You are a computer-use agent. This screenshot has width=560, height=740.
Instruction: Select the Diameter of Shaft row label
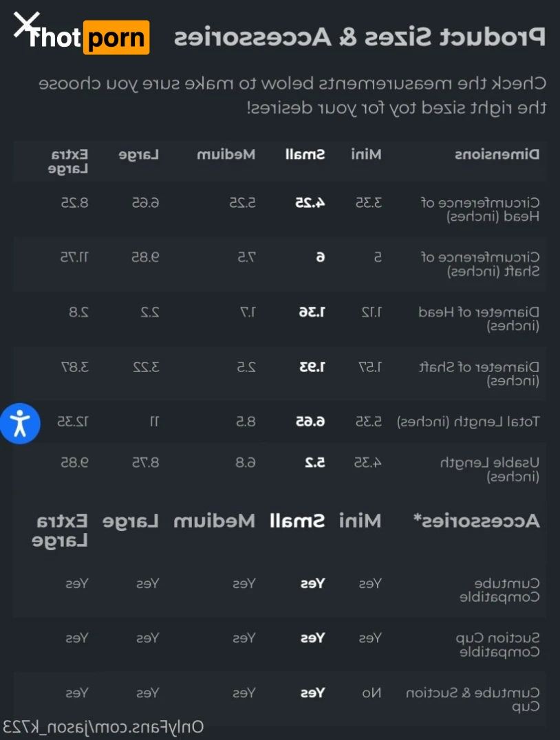(480, 373)
